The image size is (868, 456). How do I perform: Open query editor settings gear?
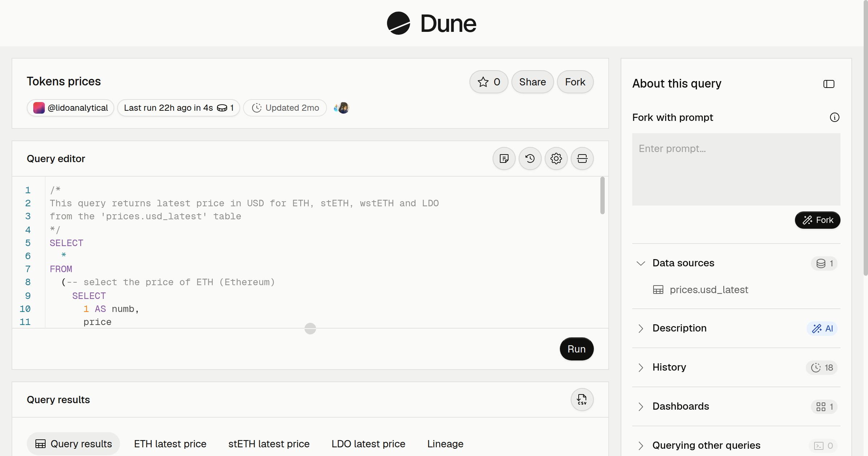coord(556,159)
